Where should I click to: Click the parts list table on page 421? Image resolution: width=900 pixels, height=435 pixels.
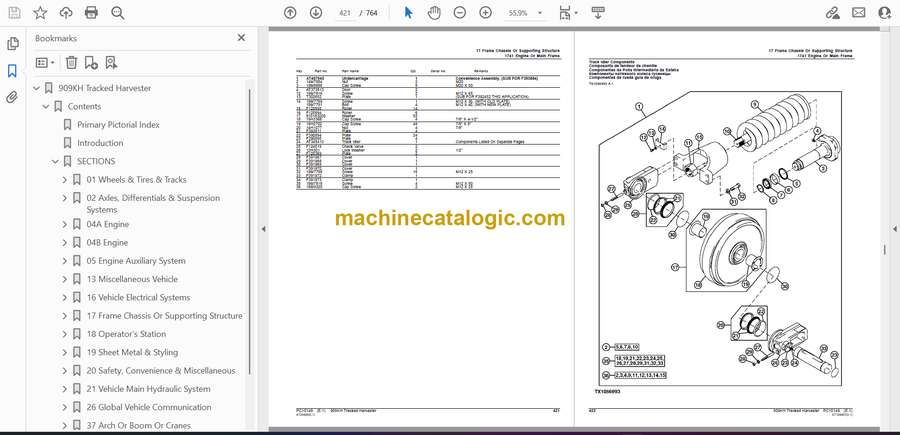point(428,132)
